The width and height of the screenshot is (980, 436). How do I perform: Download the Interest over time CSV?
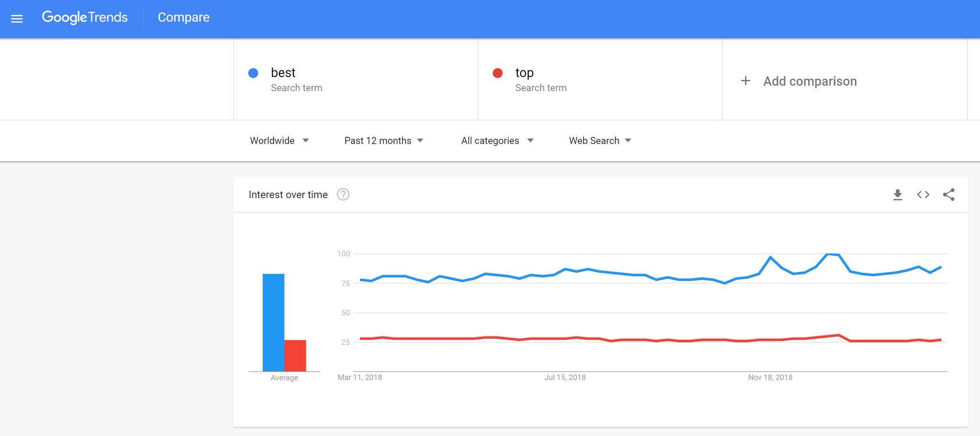click(x=898, y=195)
